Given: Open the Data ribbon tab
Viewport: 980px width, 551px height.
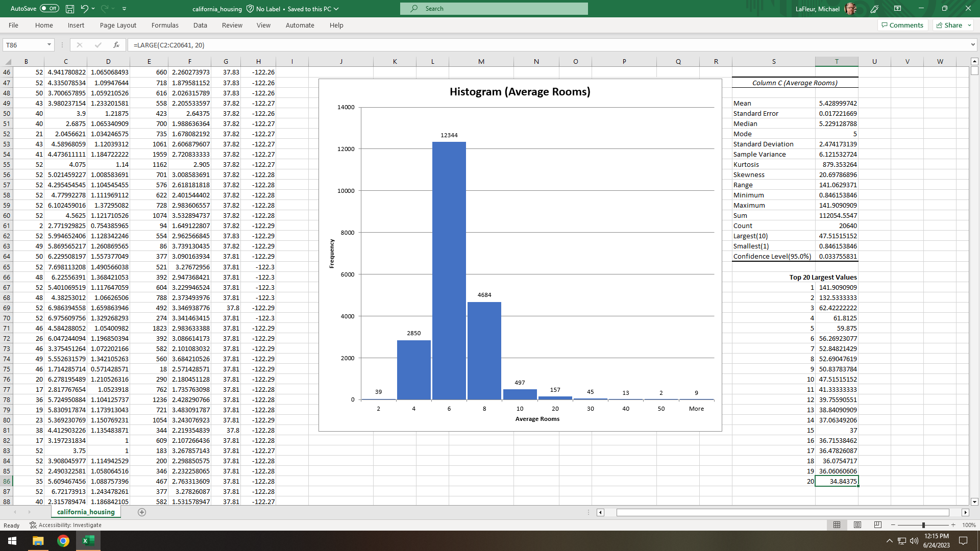Looking at the screenshot, I should pyautogui.click(x=200, y=25).
